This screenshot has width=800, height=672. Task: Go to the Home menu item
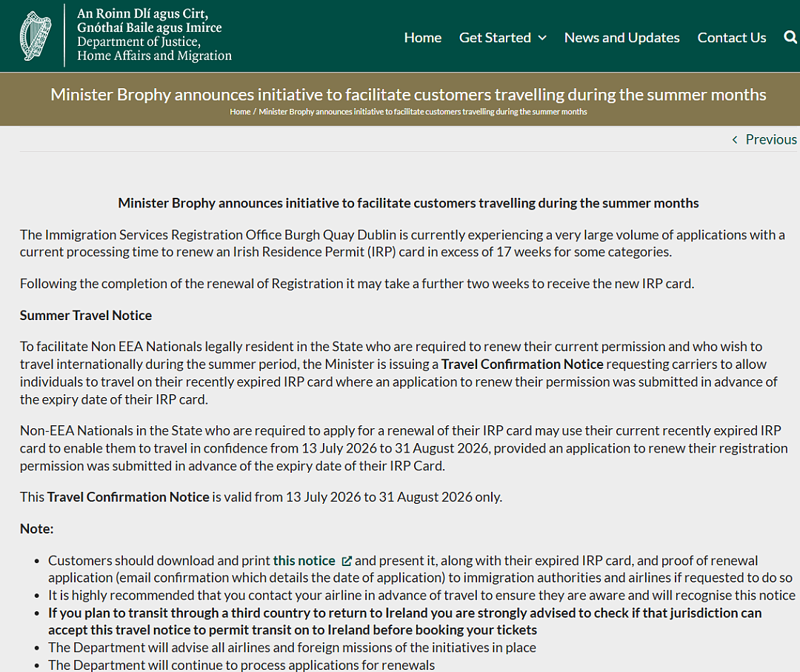(422, 38)
